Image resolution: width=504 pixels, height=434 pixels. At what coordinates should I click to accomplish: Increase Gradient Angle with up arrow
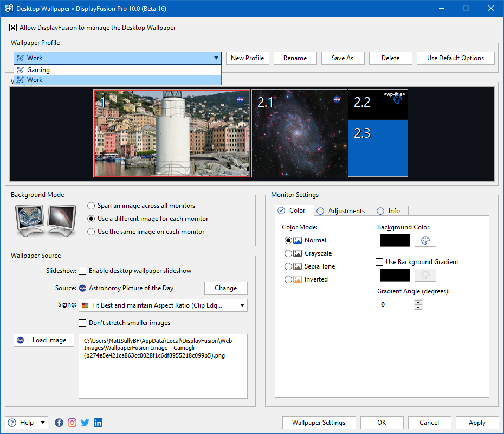click(x=418, y=302)
